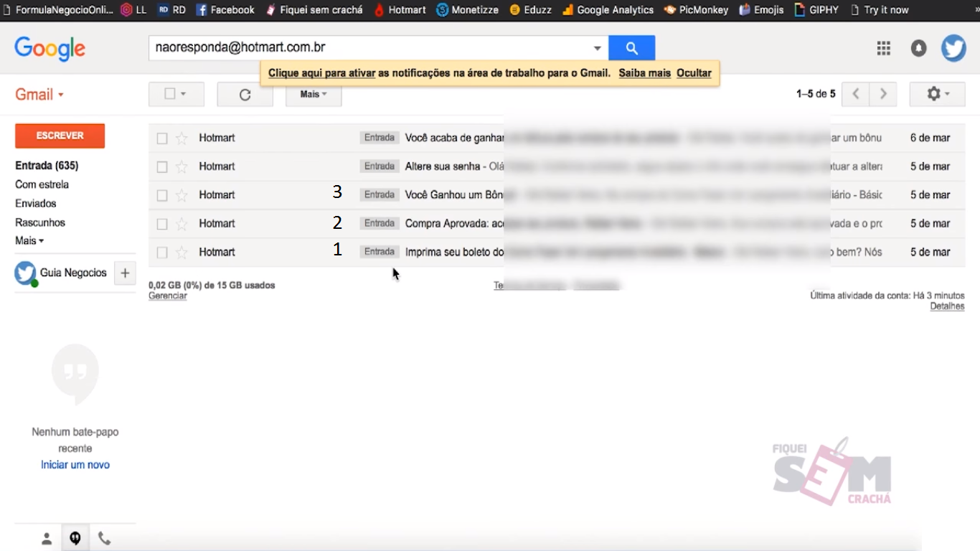Select checkbox of 'Imprima seu boleto' email
Image resolution: width=980 pixels, height=551 pixels.
(162, 253)
